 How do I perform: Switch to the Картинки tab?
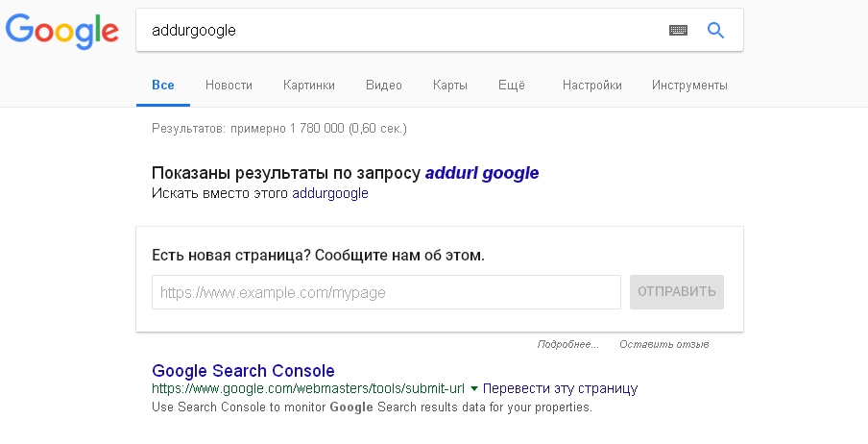click(309, 86)
